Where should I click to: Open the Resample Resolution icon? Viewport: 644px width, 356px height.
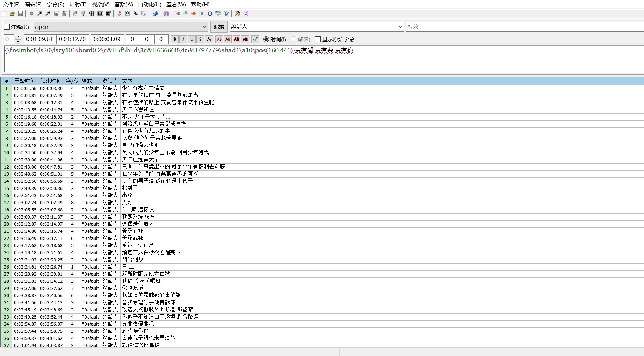pyautogui.click(x=201, y=14)
